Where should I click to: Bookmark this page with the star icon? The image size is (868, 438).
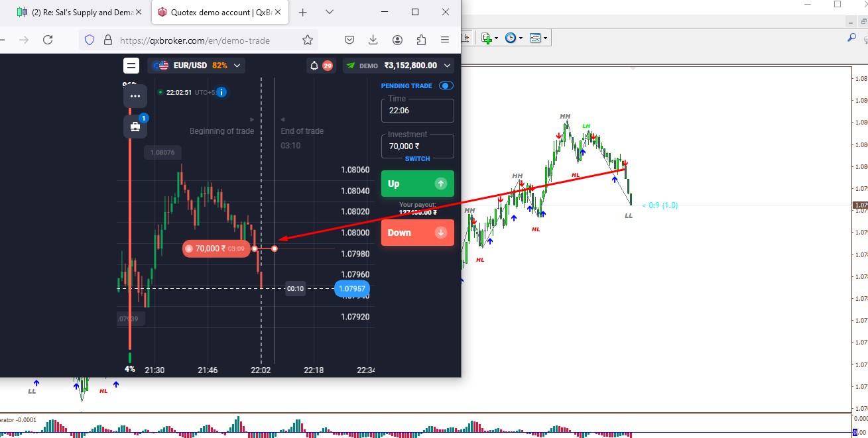click(308, 40)
